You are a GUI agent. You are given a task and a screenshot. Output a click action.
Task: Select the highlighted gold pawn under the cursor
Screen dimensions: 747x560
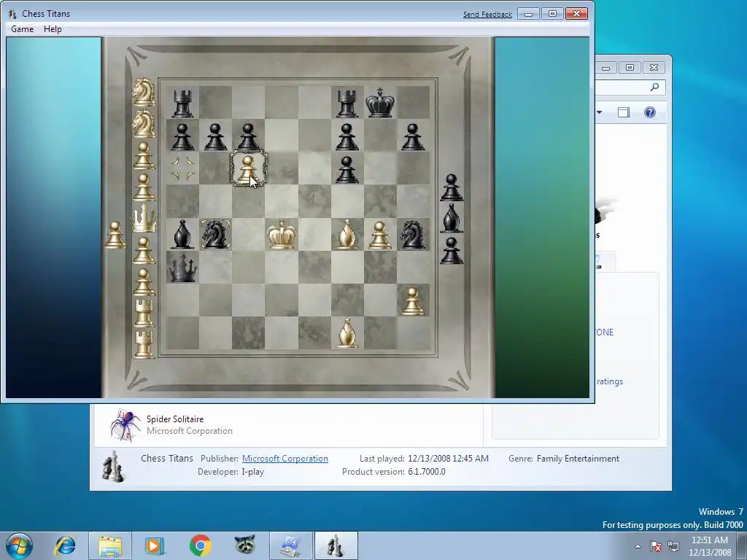[x=248, y=168]
